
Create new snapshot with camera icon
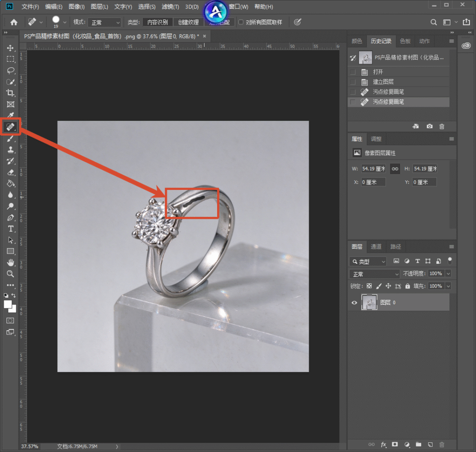click(x=429, y=126)
